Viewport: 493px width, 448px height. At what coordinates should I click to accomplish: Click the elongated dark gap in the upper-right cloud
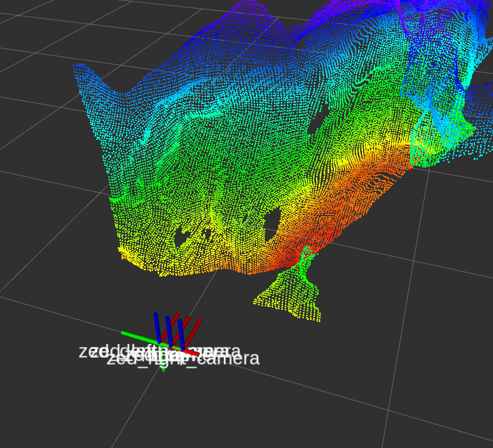tap(319, 123)
